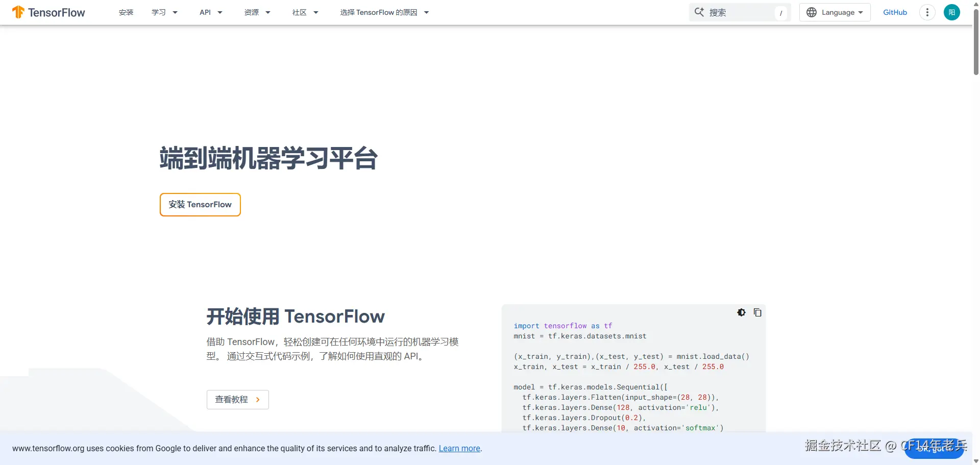Image resolution: width=980 pixels, height=465 pixels.
Task: Click the code line containing mnist.load_data()
Action: pyautogui.click(x=632, y=356)
